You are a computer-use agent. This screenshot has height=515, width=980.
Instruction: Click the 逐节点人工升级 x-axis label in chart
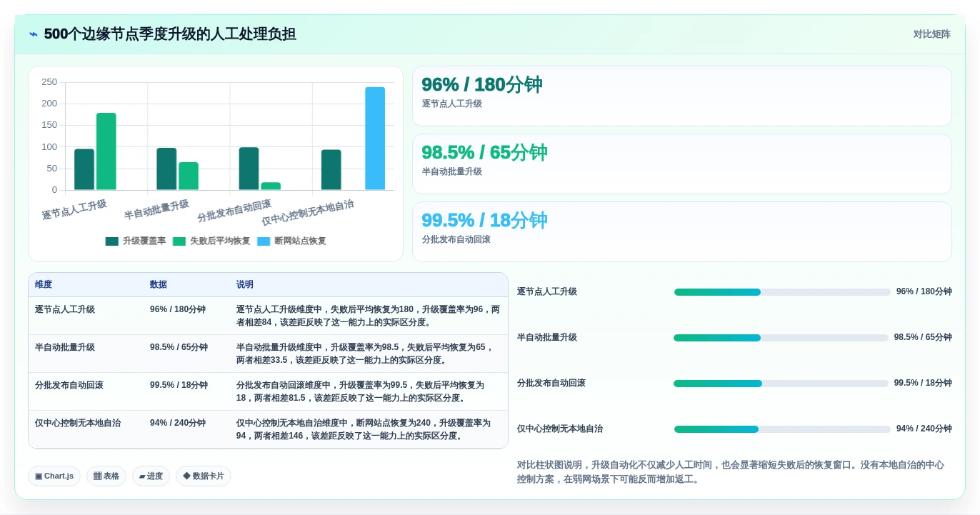point(74,209)
